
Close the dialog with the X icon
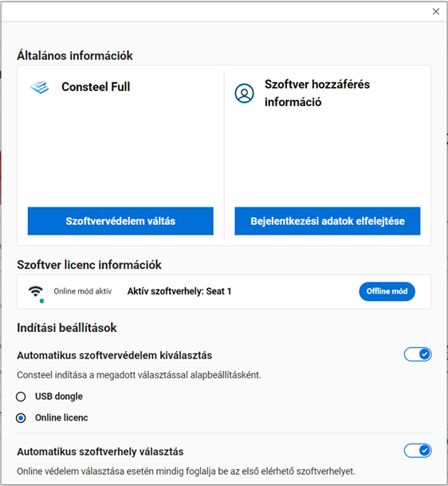[436, 11]
